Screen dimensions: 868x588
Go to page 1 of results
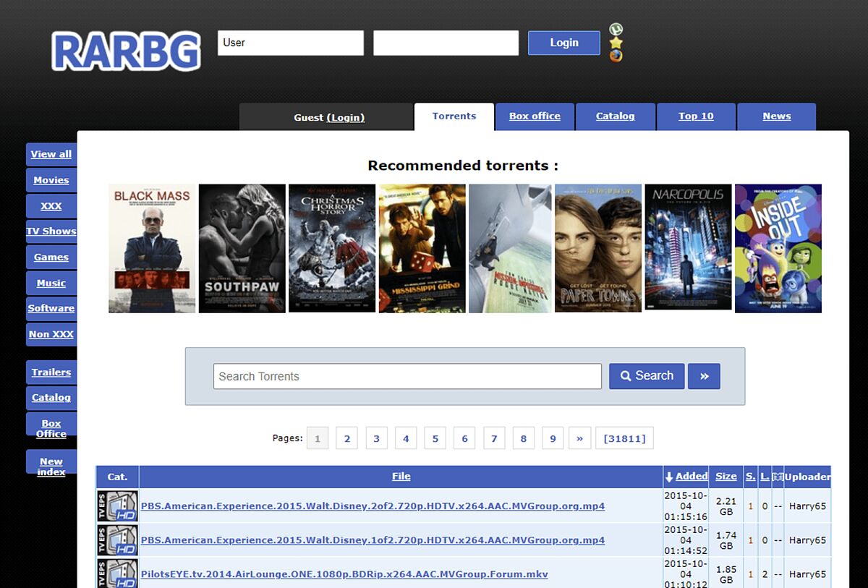[x=318, y=438]
